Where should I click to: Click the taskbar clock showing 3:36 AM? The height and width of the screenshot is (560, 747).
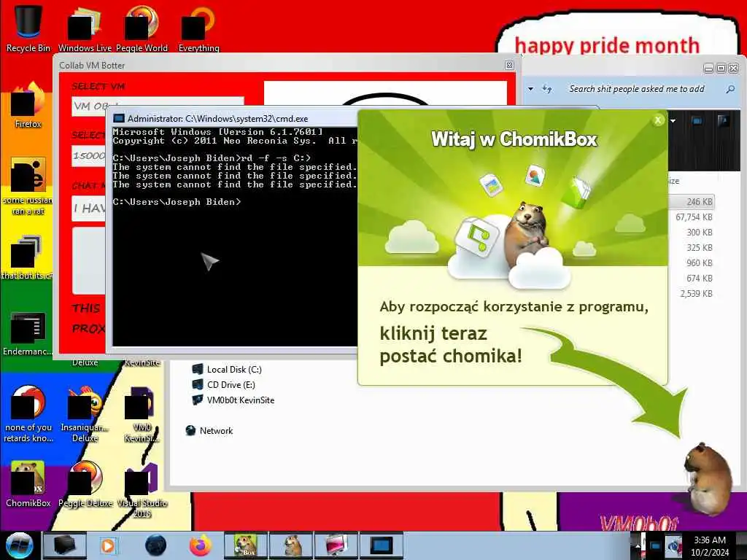[710, 546]
